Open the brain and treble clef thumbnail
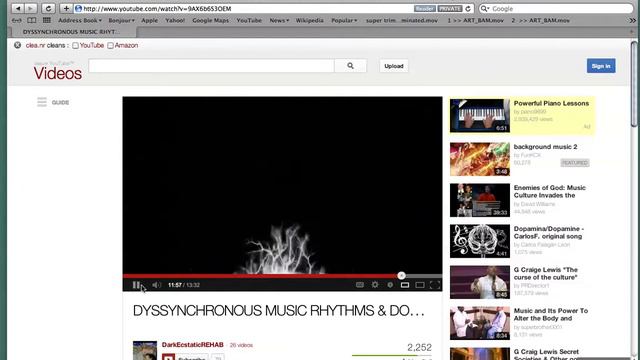This screenshot has width=640, height=360. [480, 241]
